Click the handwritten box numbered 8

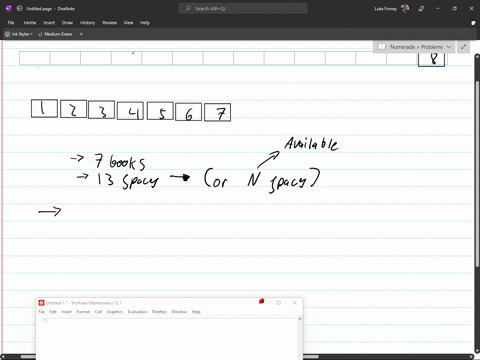[431, 59]
